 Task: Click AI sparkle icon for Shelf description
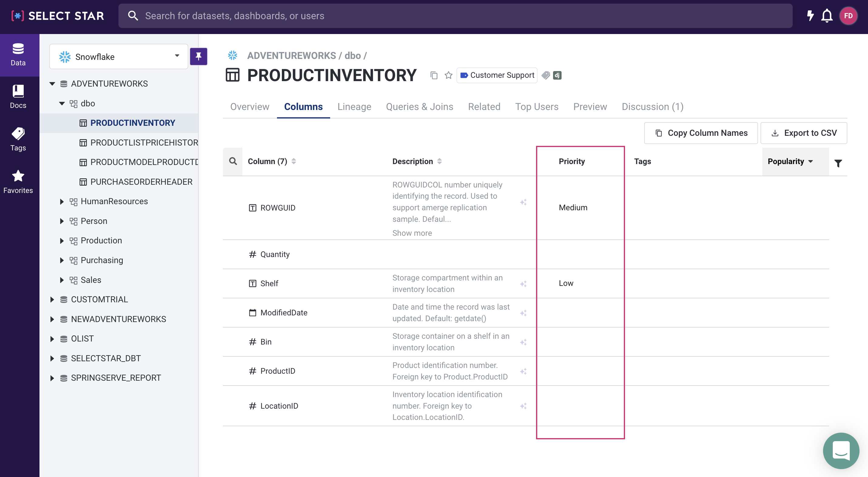(x=523, y=284)
